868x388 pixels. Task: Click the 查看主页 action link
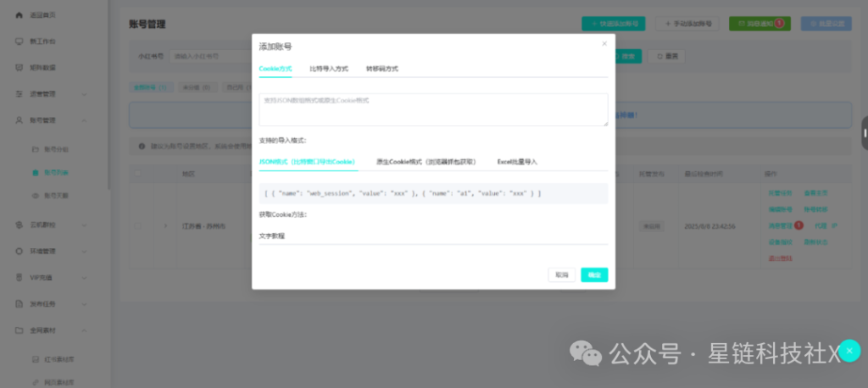point(816,193)
